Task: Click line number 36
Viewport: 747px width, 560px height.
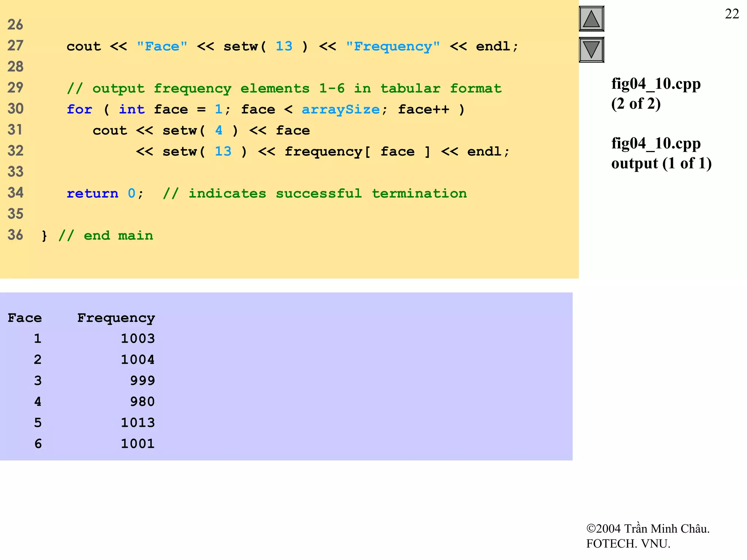Action: point(15,235)
